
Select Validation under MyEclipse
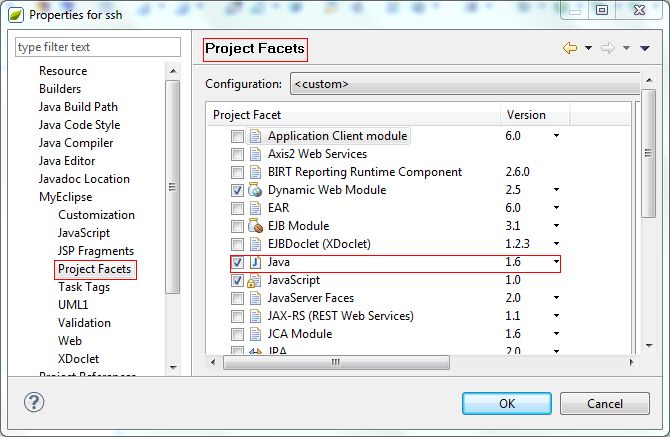click(84, 323)
